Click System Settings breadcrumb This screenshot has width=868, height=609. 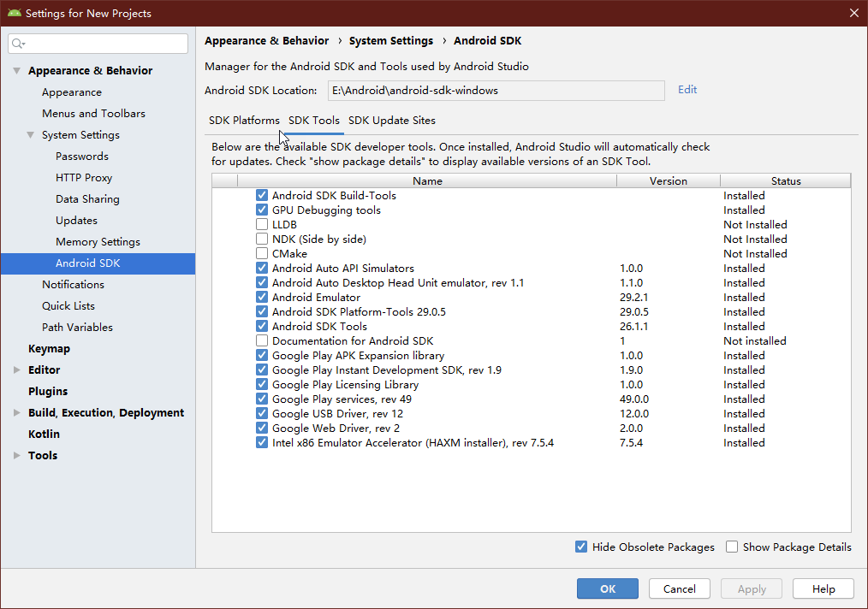(391, 41)
